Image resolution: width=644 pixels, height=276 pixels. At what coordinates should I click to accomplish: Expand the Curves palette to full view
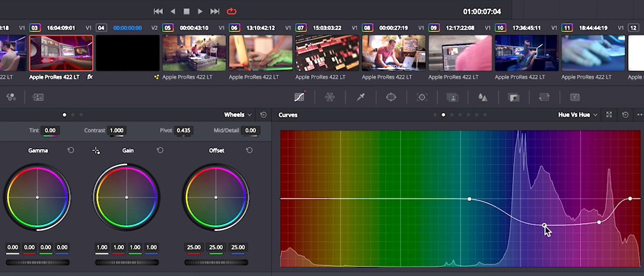point(609,115)
